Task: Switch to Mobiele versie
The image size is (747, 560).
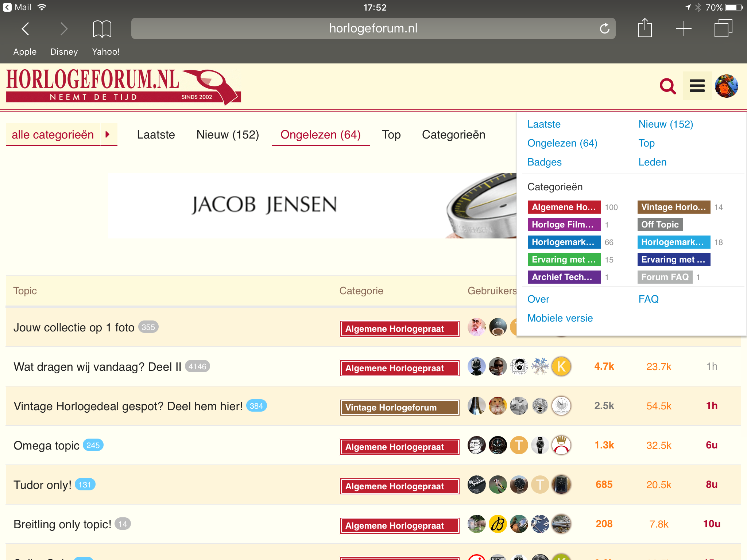Action: tap(560, 318)
